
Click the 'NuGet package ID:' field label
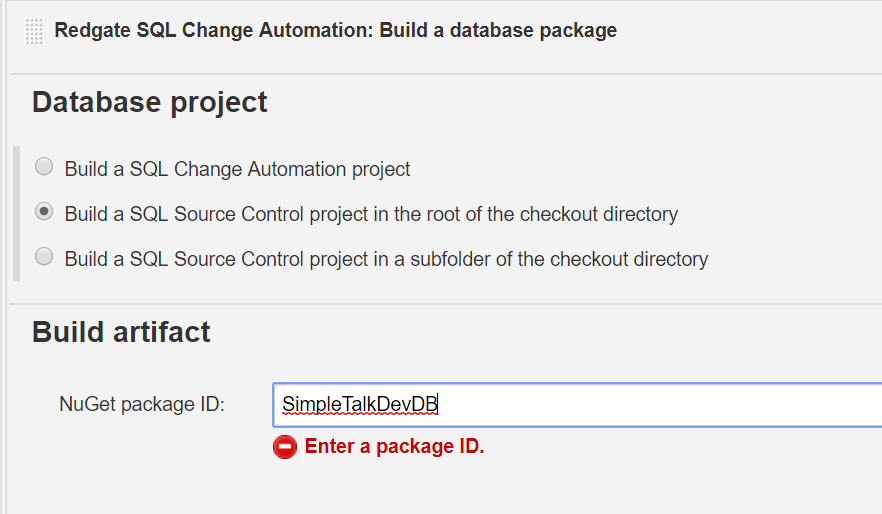pos(142,404)
